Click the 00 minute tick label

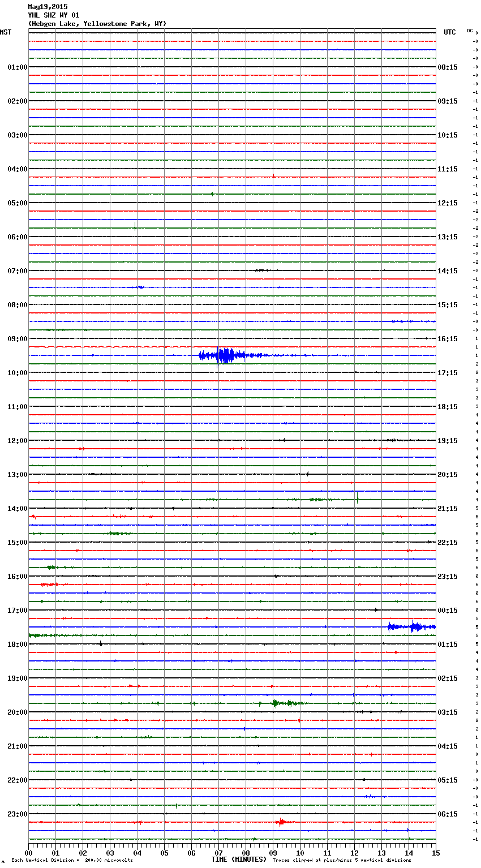tap(28, 853)
